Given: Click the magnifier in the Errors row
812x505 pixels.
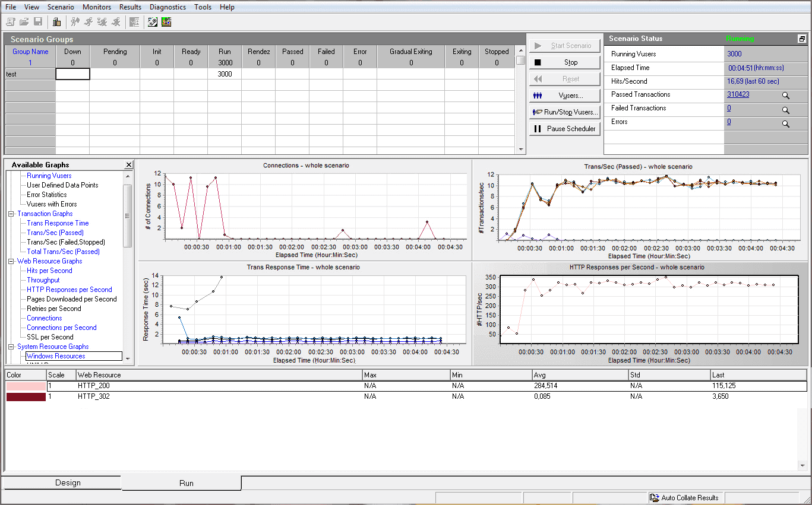Looking at the screenshot, I should 785,124.
